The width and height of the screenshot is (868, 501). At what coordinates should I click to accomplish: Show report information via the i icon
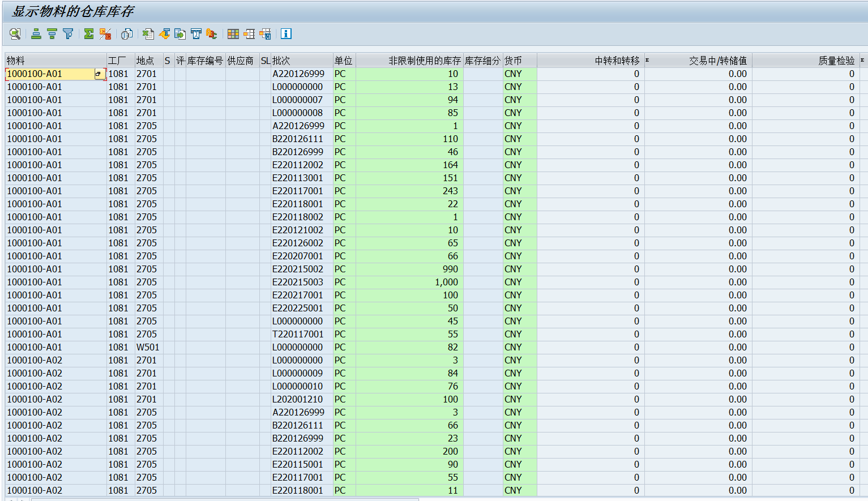click(286, 33)
